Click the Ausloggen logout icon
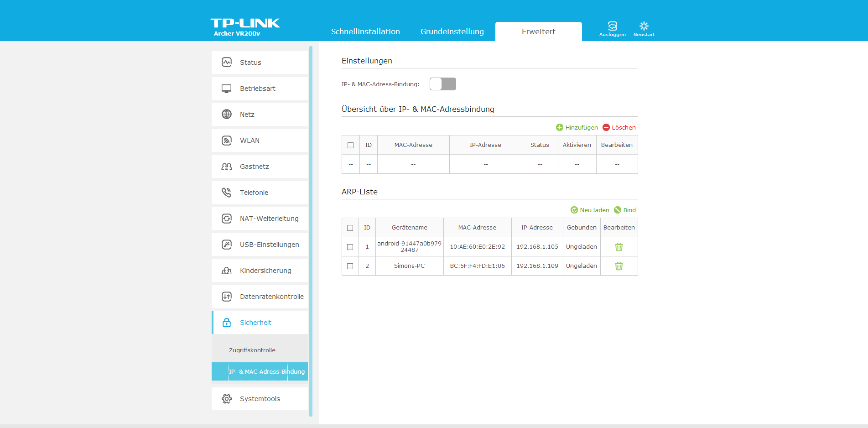Screen dimensions: 868x428 pos(612,26)
